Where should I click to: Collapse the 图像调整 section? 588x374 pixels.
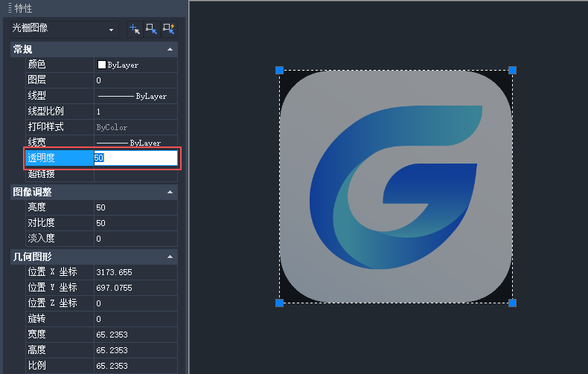coord(170,192)
